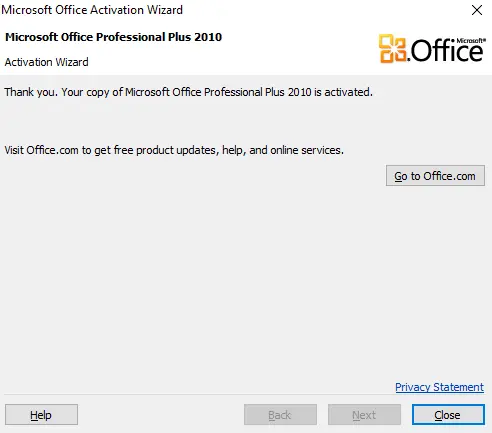
Task: Click the bold Microsoft Office Professional Plus 2010 heading
Action: pyautogui.click(x=113, y=37)
